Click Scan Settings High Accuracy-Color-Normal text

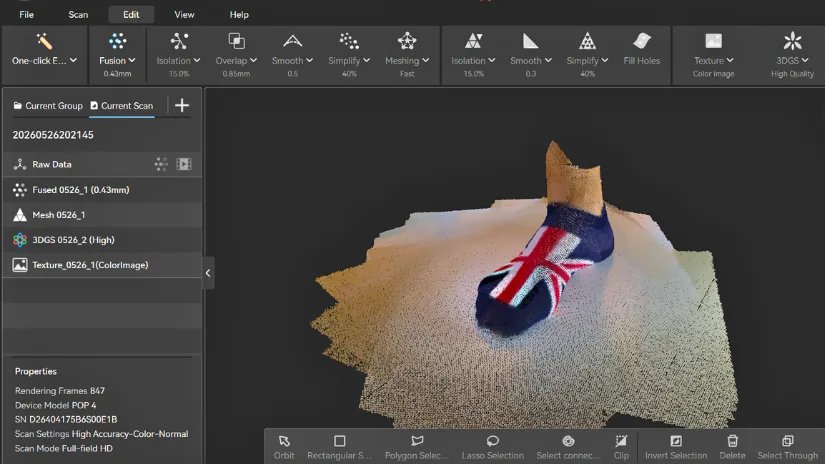click(x=102, y=434)
